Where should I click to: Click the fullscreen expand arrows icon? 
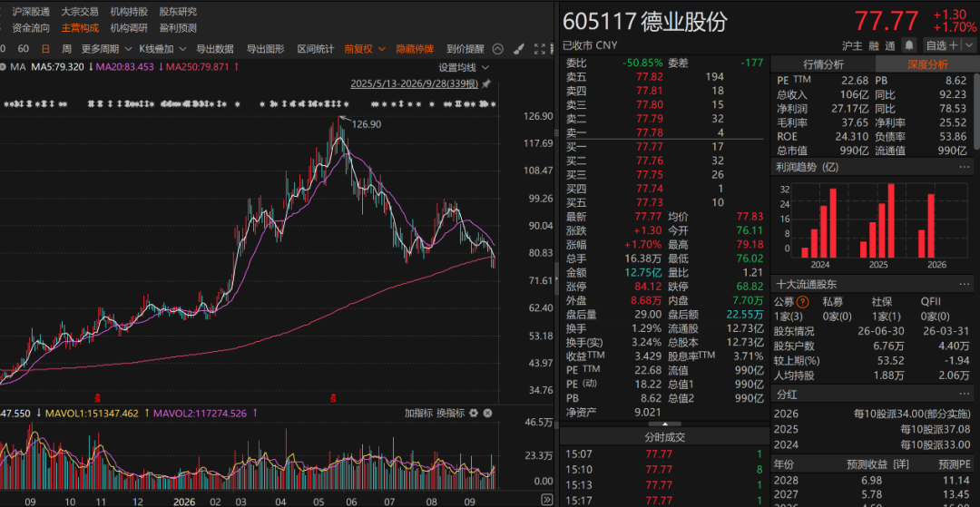pos(539,49)
